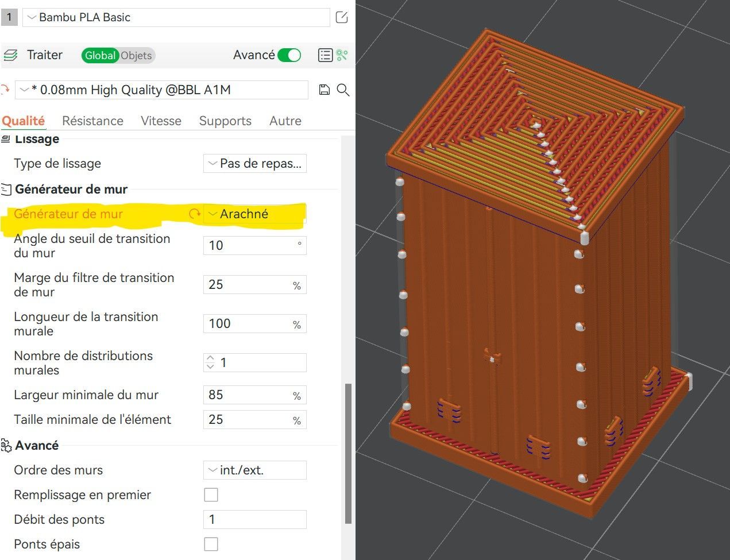This screenshot has height=560, width=730.
Task: Open the compare presets list icon
Action: pos(325,55)
